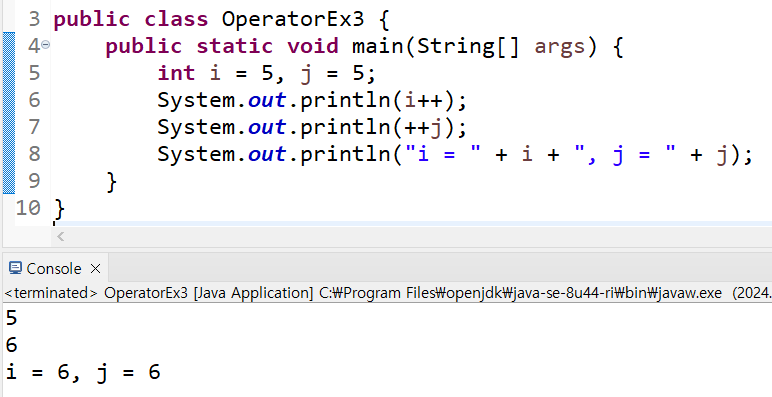Click the javaw.exe path in console header
Screen dimensions: 772x397
click(520, 293)
